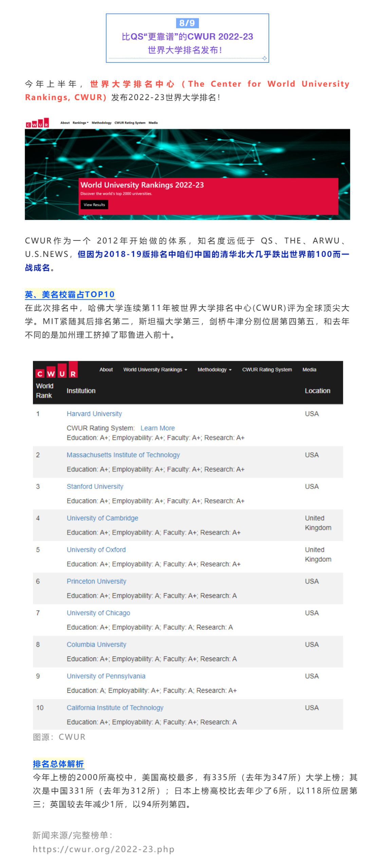This screenshot has height=868, width=373.
Task: Click the Discover the world's top 2000 universities subtitle
Action: pyautogui.click(x=116, y=194)
